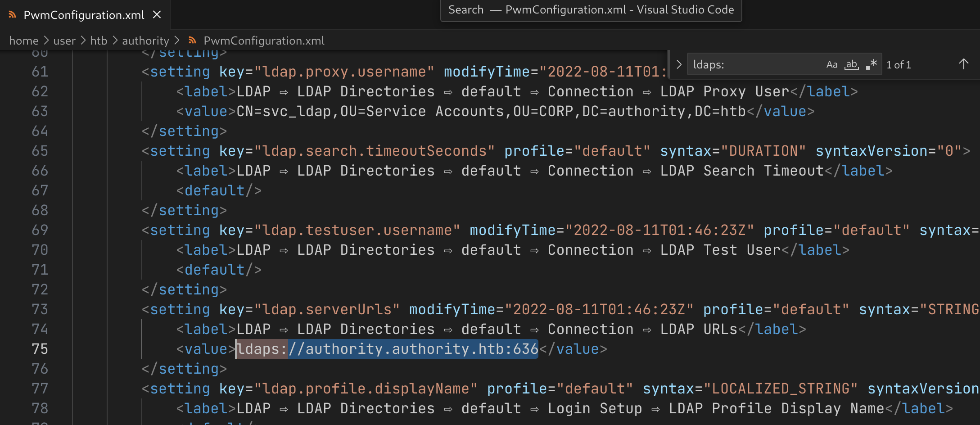Click the <default/> tag on line 71
This screenshot has height=425, width=980.
219,270
